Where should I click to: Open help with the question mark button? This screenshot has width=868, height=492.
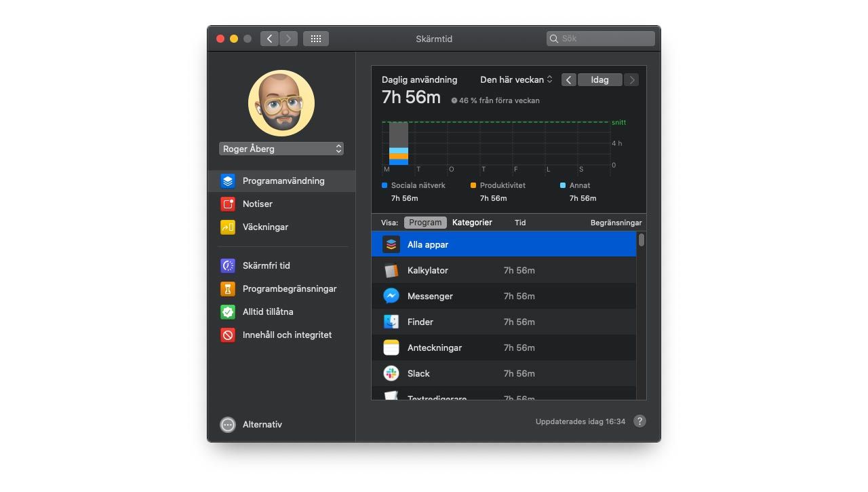639,421
